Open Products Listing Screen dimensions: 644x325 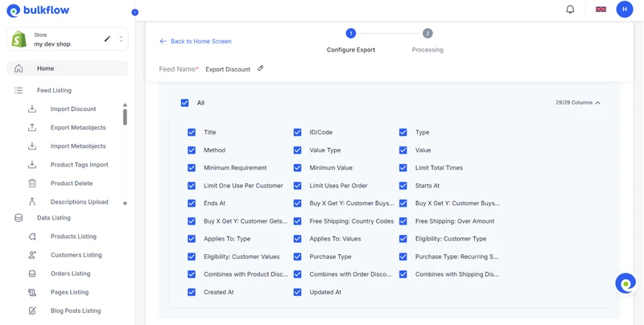tap(73, 237)
